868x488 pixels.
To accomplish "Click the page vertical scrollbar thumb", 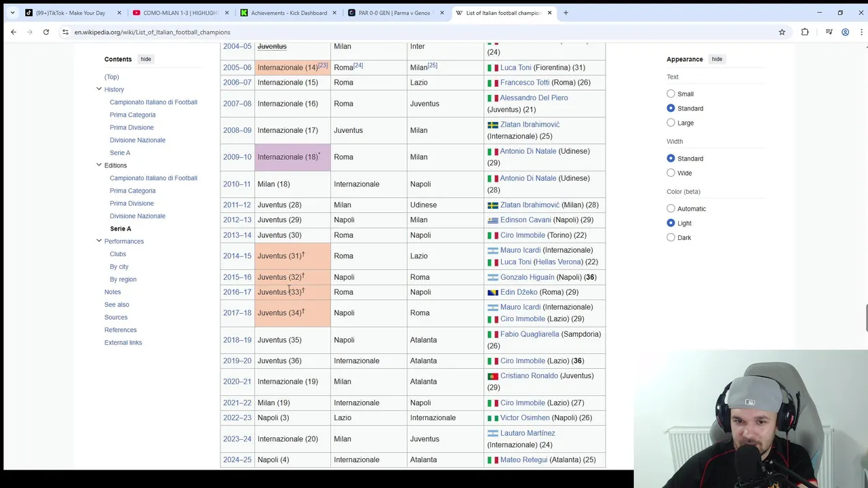I will click(x=865, y=318).
